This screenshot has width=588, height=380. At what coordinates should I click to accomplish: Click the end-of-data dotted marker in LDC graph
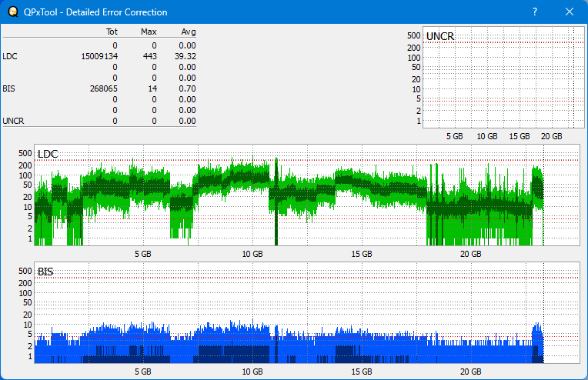[544, 195]
